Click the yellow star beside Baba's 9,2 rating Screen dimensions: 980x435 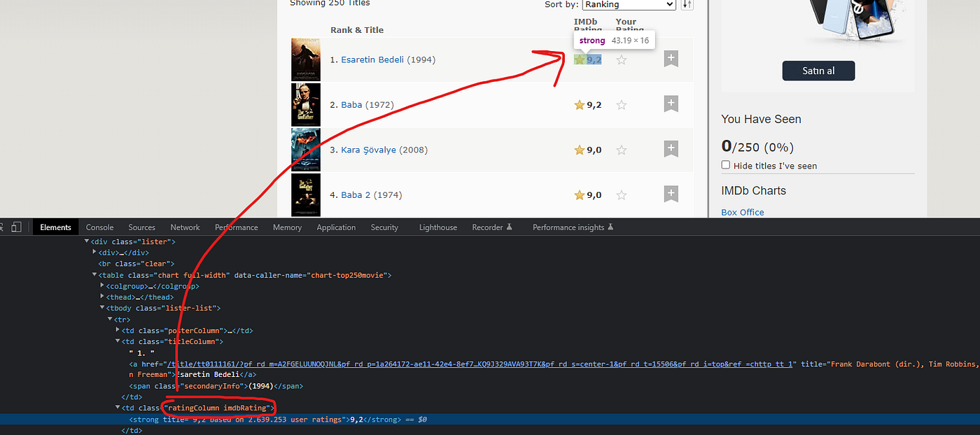(x=579, y=104)
